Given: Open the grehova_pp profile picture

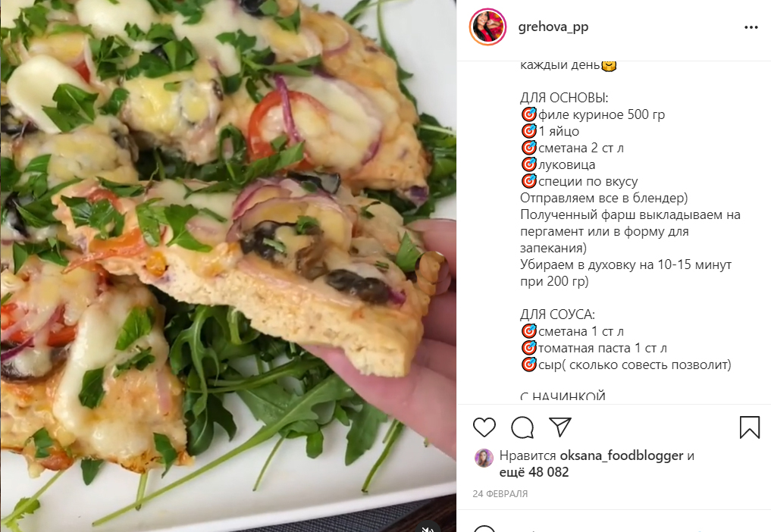Looking at the screenshot, I should coord(487,27).
